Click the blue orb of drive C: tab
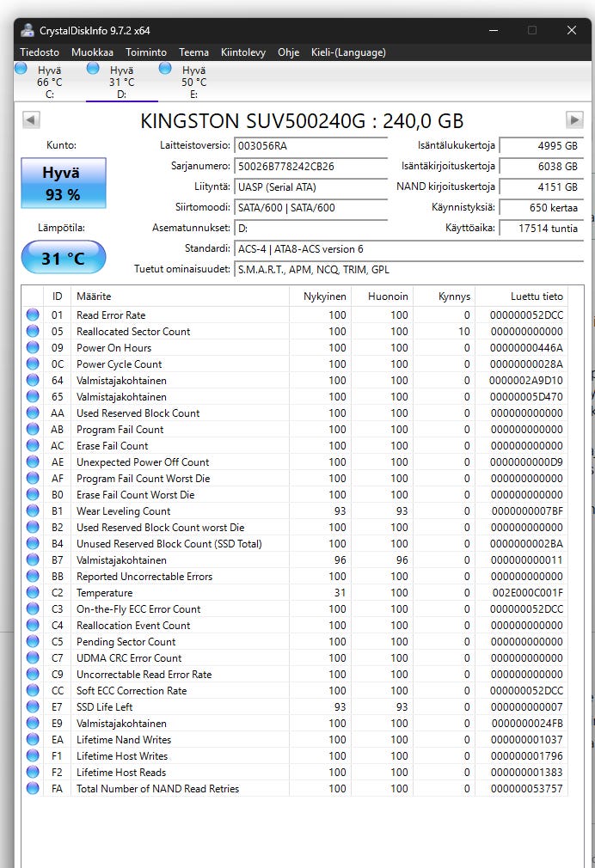The image size is (595, 868). click(x=21, y=69)
